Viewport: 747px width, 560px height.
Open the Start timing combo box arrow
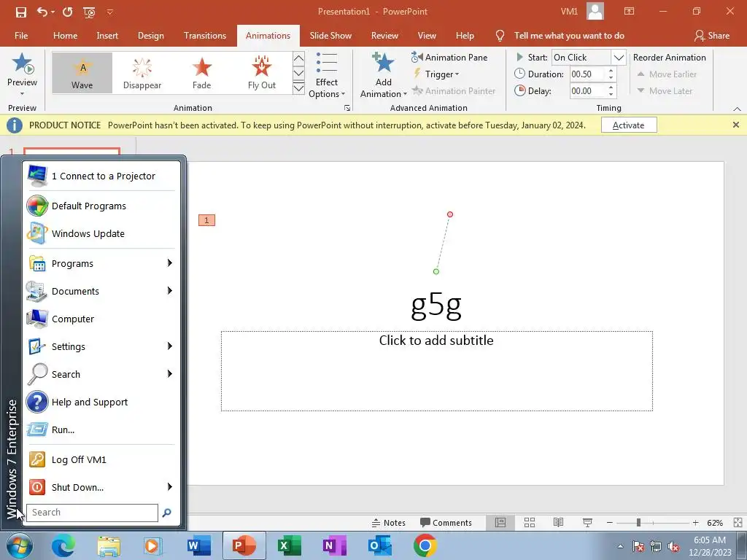click(x=619, y=58)
